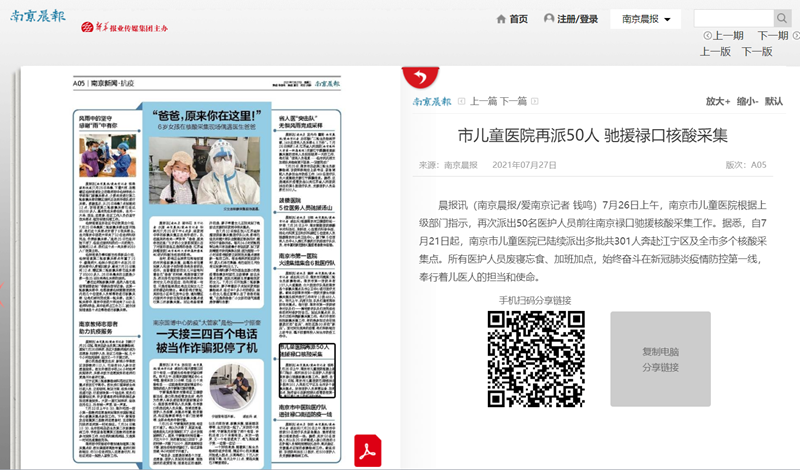Open previous article 上一篇
The image size is (800, 470).
point(483,101)
